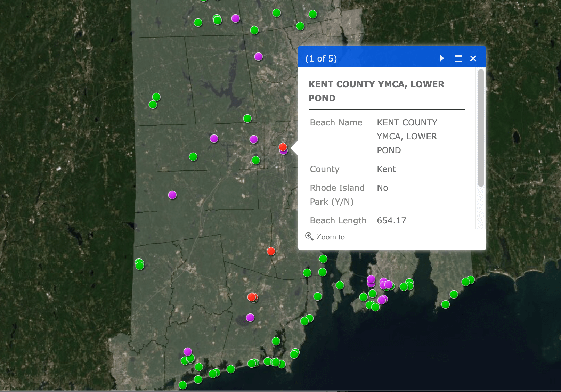561x392 pixels.
Task: Click the popup's vertical scrollbar
Action: (481, 128)
